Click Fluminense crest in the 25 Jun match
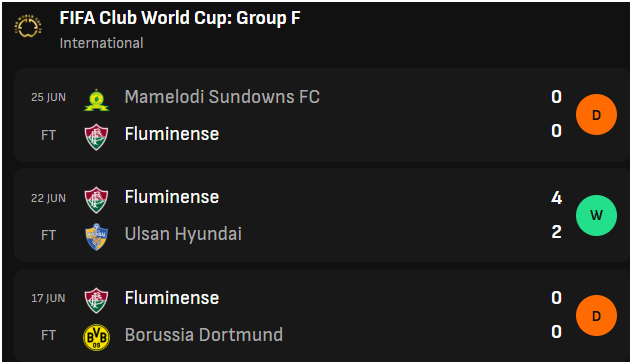This screenshot has height=364, width=632. pyautogui.click(x=96, y=137)
